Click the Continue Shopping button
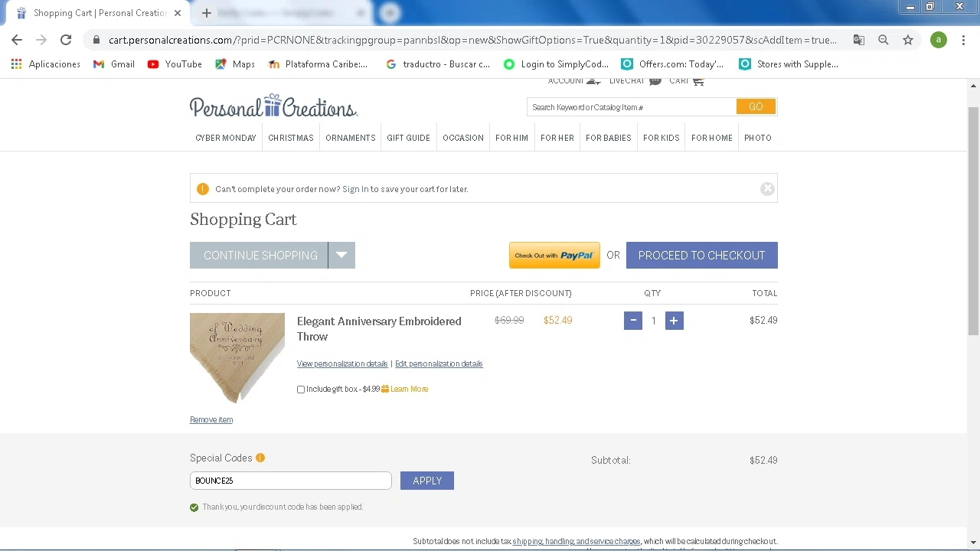Viewport: 980px width, 551px height. (x=260, y=255)
